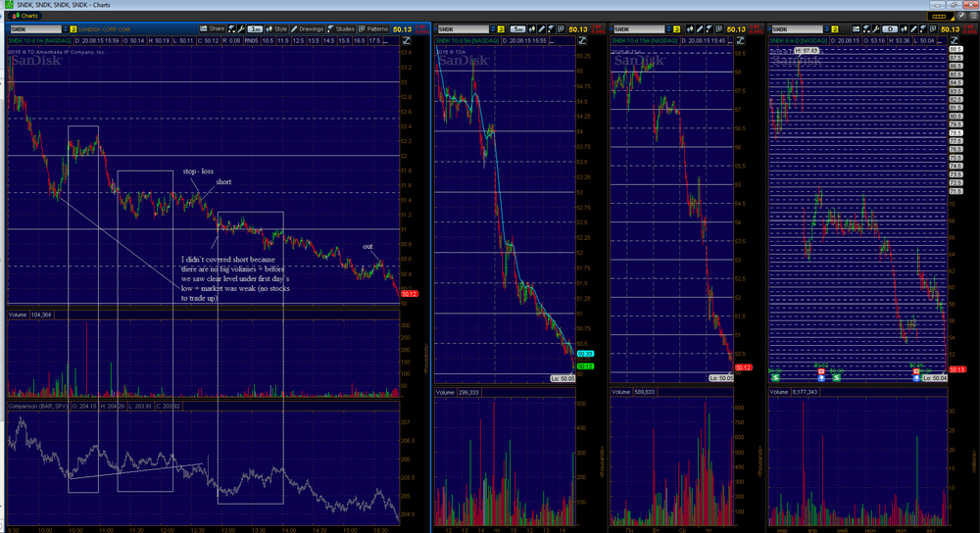Image resolution: width=980 pixels, height=533 pixels.
Task: Click the SNDK symbol field in first chart
Action: click(35, 28)
